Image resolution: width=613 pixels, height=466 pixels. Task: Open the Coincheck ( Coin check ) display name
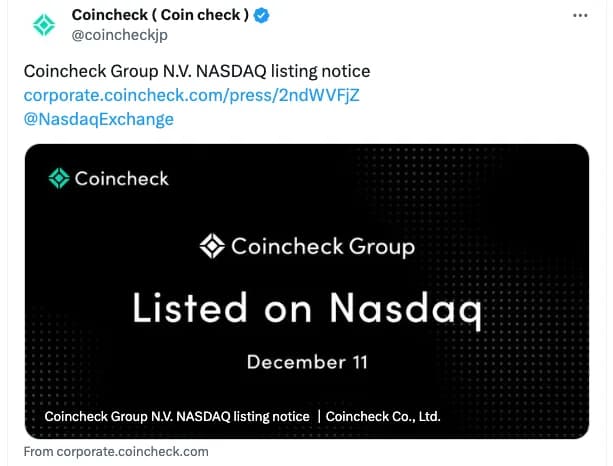[x=160, y=15]
